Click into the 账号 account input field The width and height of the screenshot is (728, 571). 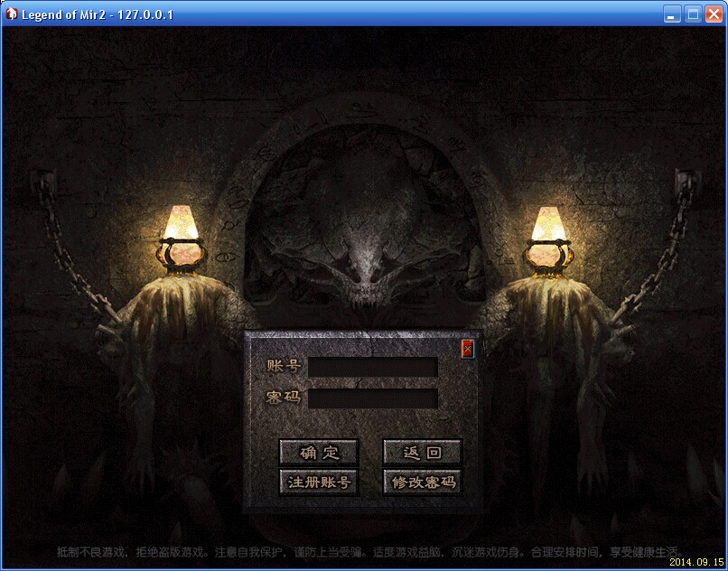pos(373,367)
